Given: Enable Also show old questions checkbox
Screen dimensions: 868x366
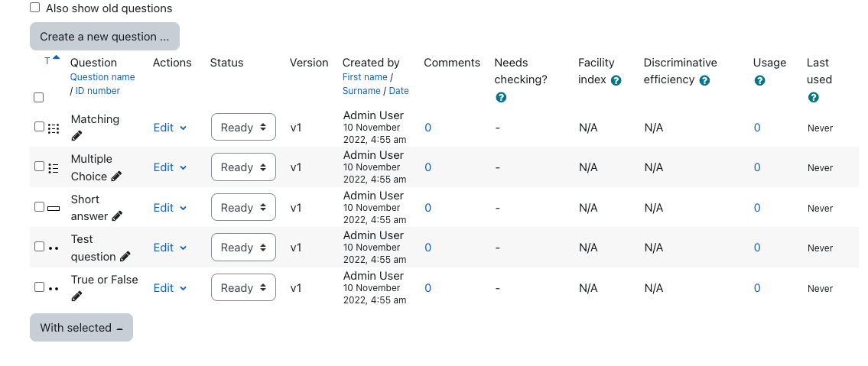Looking at the screenshot, I should coord(35,8).
